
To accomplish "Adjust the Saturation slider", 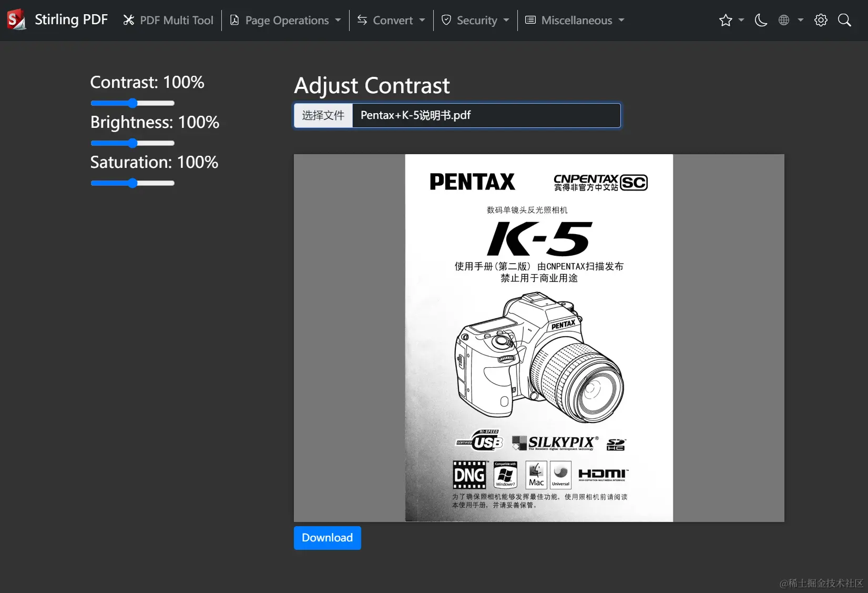I will tap(132, 183).
